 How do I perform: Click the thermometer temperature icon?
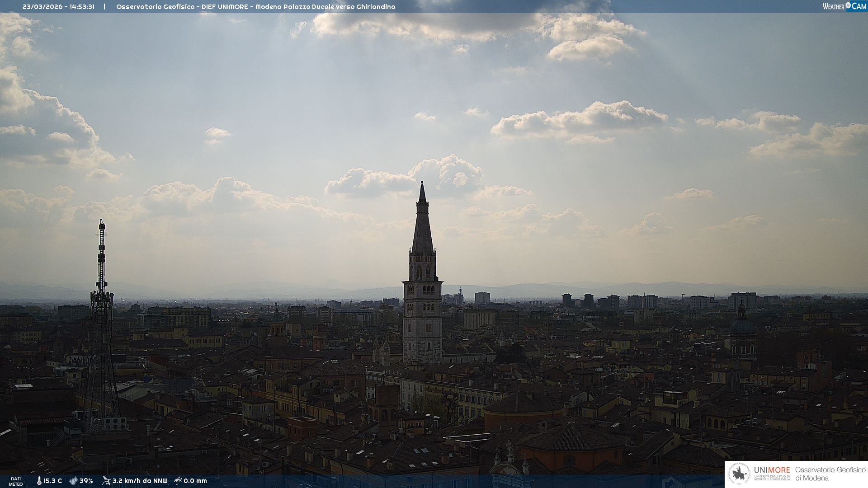click(x=39, y=481)
